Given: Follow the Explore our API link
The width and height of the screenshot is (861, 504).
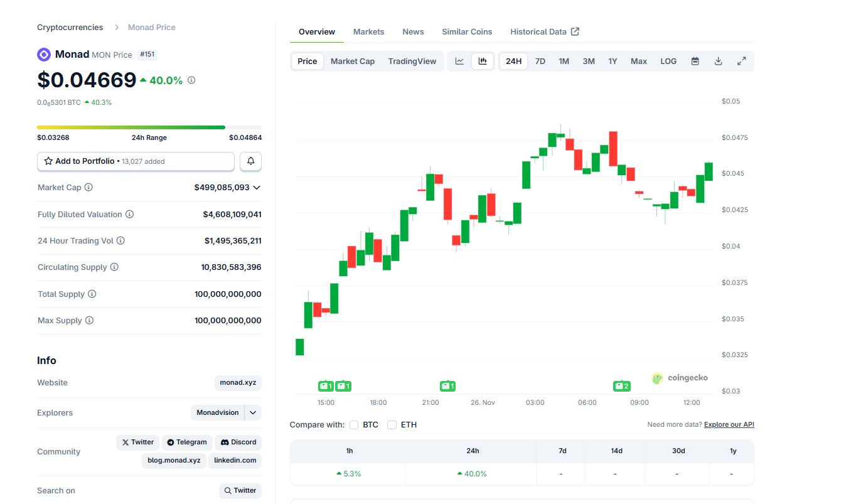Looking at the screenshot, I should tap(729, 424).
